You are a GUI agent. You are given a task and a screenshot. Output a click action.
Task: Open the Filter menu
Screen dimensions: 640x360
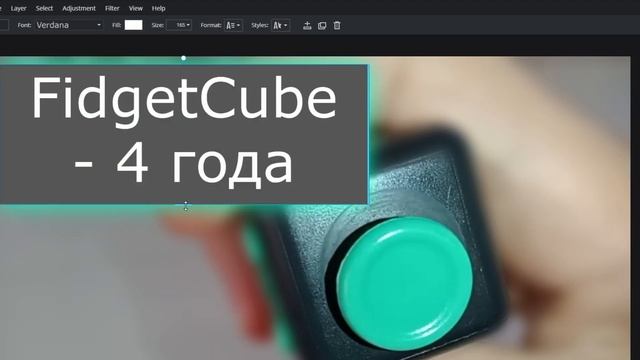point(112,8)
